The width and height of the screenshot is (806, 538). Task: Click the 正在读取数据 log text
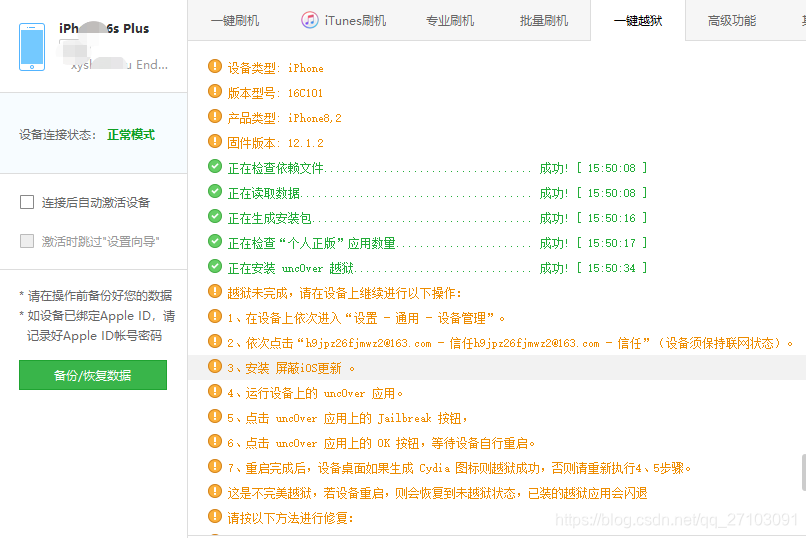(x=264, y=193)
